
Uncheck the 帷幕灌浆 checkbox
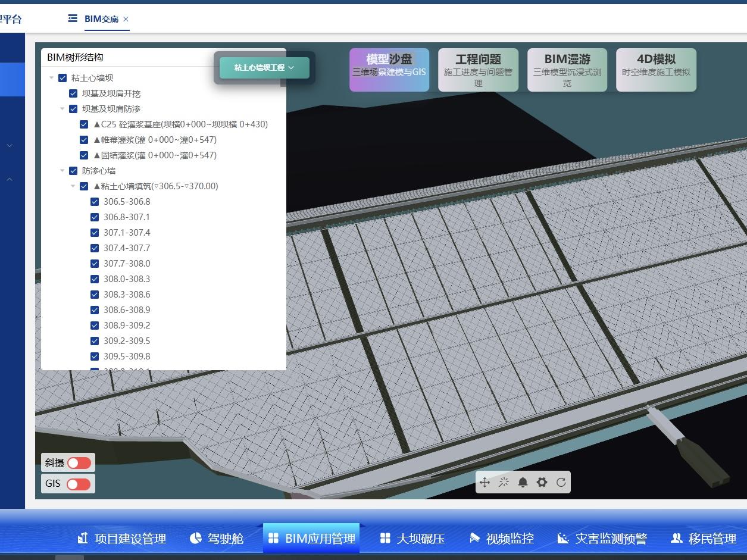tap(84, 140)
